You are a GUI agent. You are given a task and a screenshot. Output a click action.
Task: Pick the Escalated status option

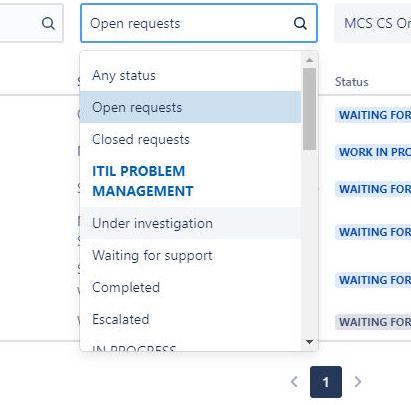pyautogui.click(x=190, y=319)
